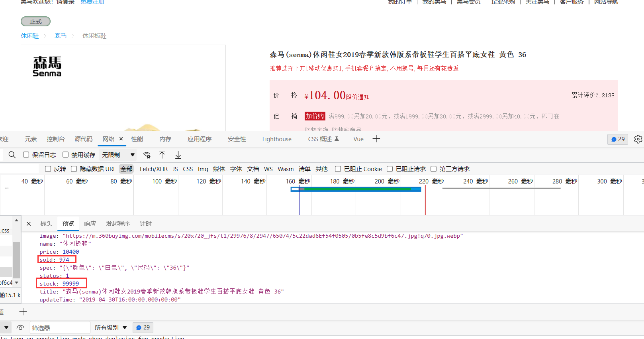Viewport: 644px width, 339px height.
Task: Click scroll-up arrow in request list
Action: (x=16, y=221)
